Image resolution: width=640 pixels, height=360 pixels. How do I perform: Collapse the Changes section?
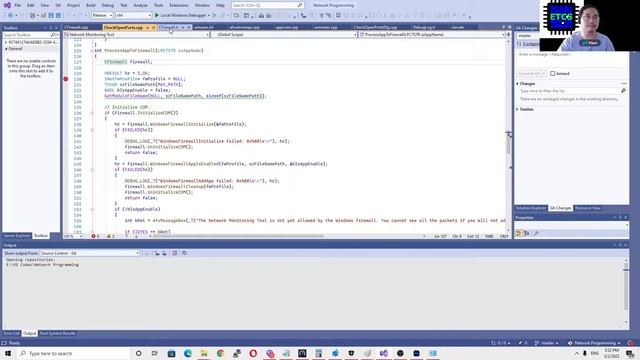pos(518,84)
